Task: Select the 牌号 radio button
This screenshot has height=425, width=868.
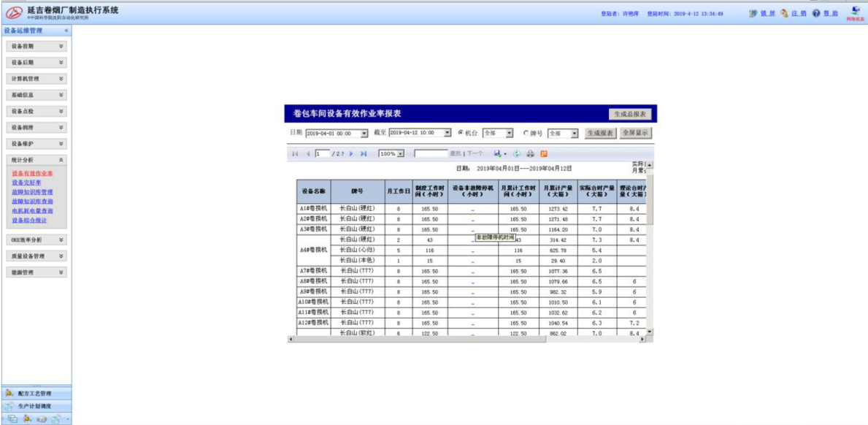Action: coord(526,133)
